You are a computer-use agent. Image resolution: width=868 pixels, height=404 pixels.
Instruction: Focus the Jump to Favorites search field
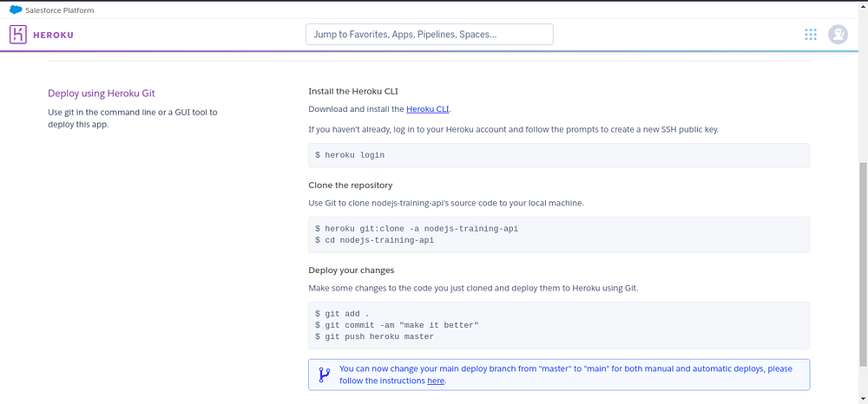click(x=430, y=35)
